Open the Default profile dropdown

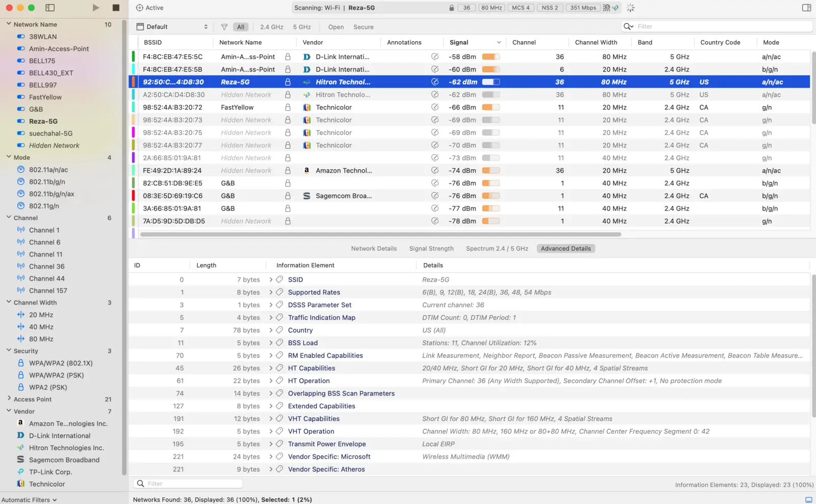point(172,27)
